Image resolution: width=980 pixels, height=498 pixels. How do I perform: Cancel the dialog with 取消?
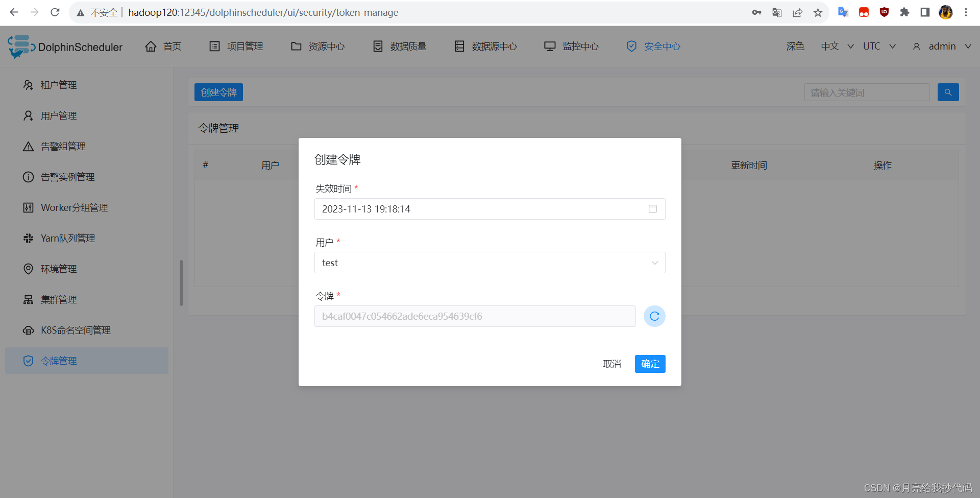[x=612, y=364]
